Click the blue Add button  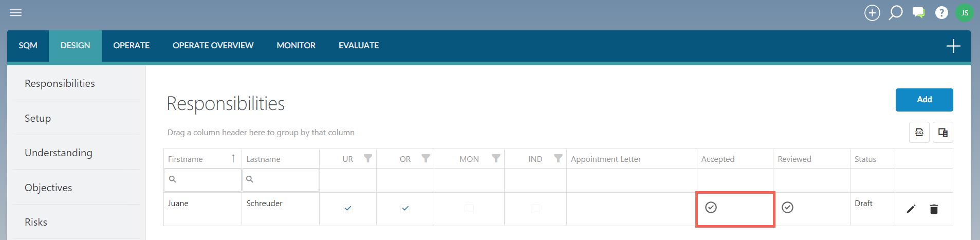(924, 100)
